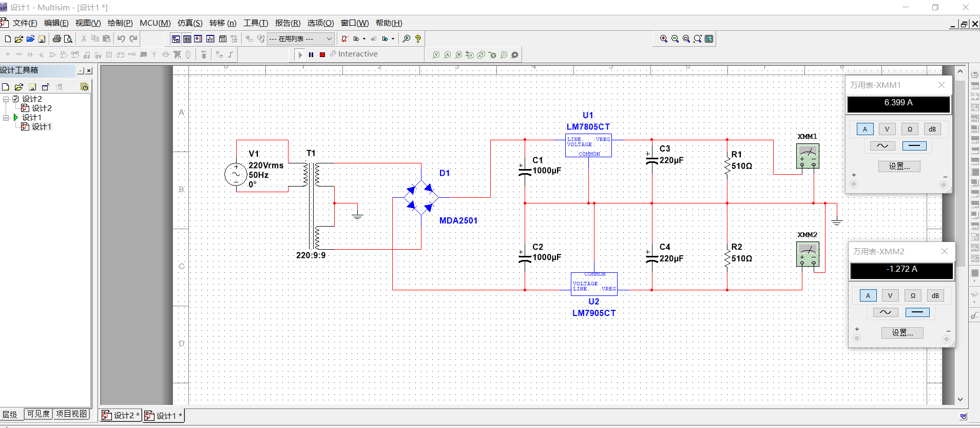Stop the simulation with the red square
Viewport: 980px width, 428px height.
(322, 54)
